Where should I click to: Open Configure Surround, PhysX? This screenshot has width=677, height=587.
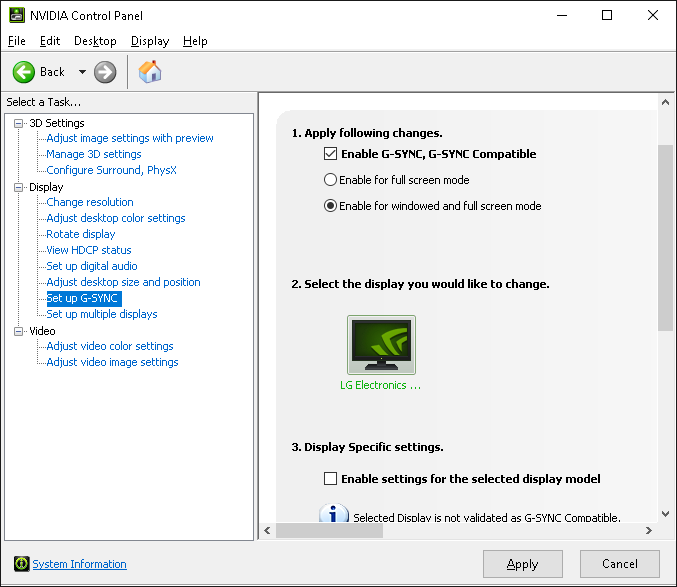[x=111, y=170]
